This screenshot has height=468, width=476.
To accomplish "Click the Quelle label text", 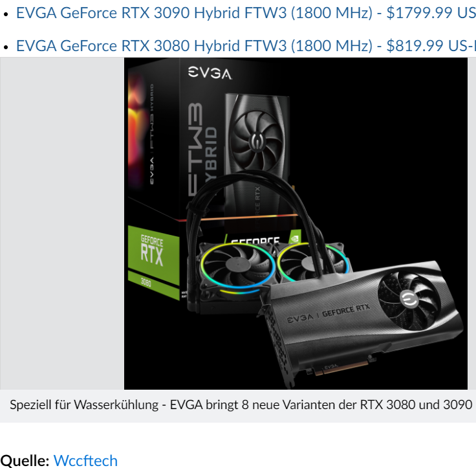I will 25,460.
